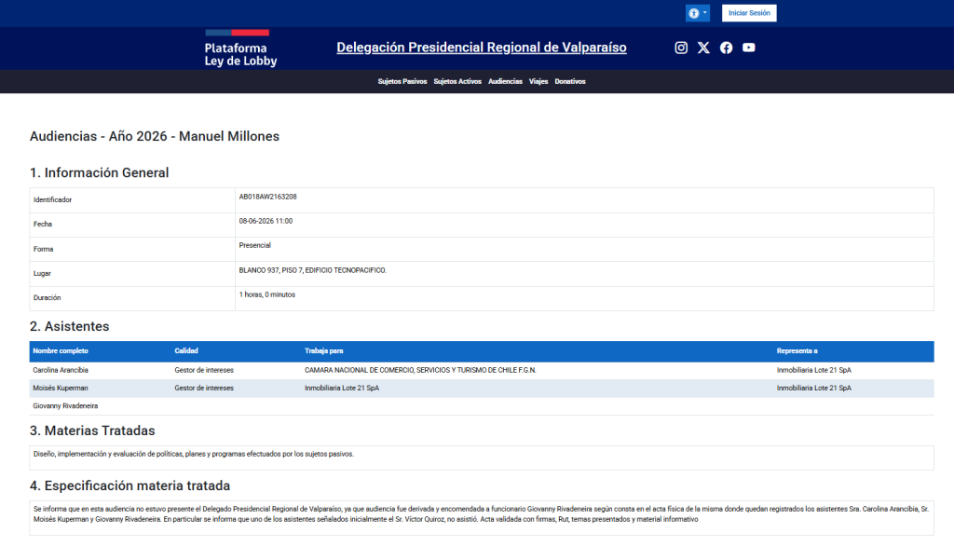Viewport: 954px width, 560px height.
Task: Click the Representa a column header
Action: [x=797, y=351]
